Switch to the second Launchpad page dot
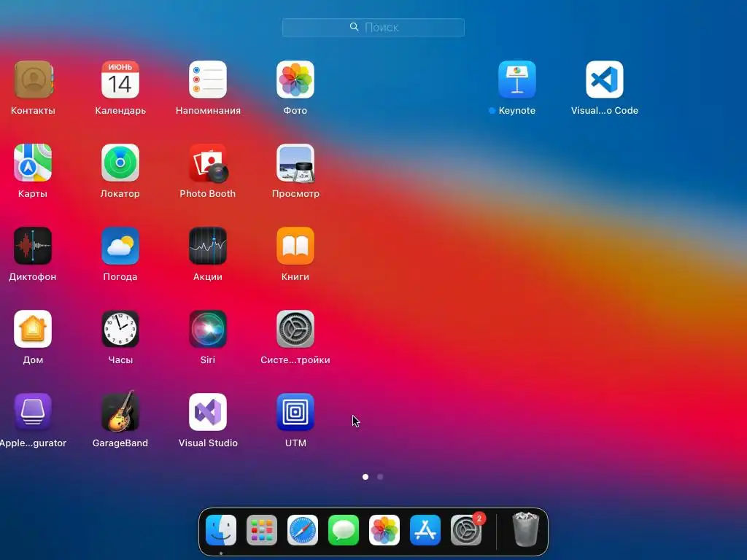 380,477
